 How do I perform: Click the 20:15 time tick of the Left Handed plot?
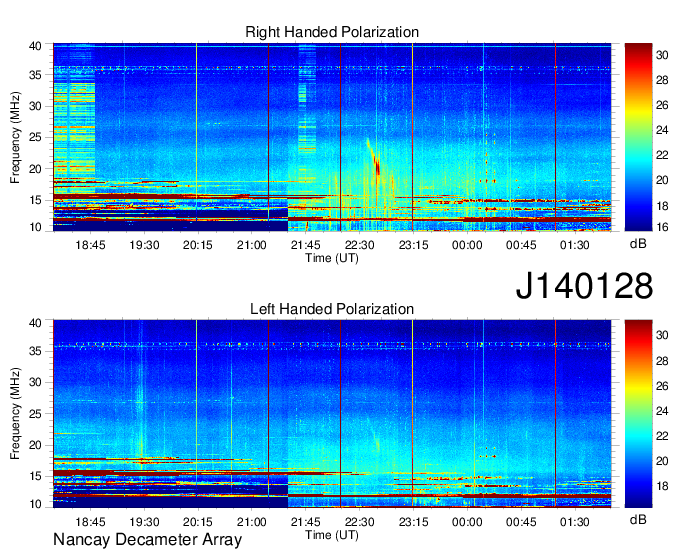(x=198, y=522)
